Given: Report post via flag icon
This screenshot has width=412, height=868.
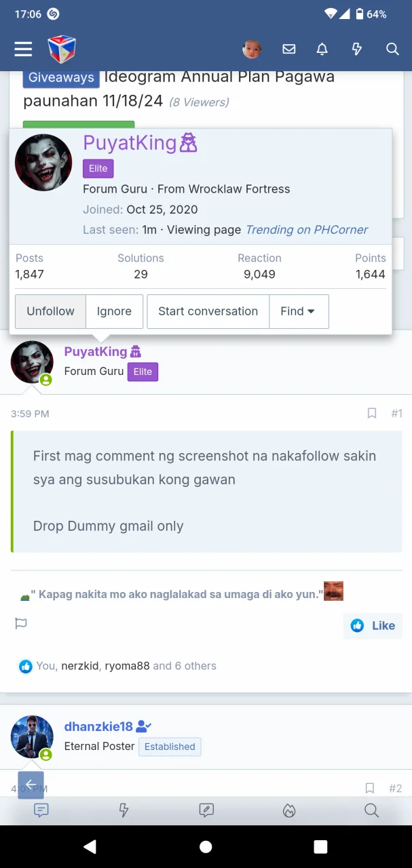Looking at the screenshot, I should [x=21, y=623].
